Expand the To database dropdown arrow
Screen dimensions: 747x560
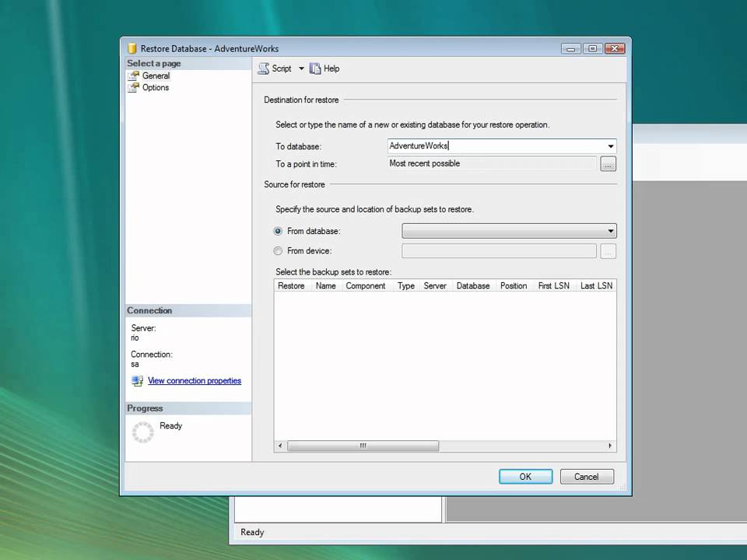coord(610,146)
